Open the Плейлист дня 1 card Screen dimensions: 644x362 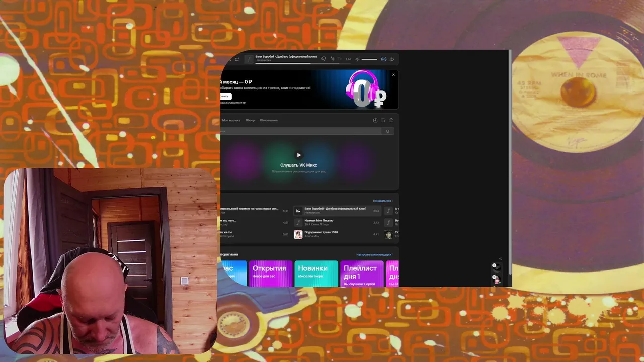(x=362, y=274)
